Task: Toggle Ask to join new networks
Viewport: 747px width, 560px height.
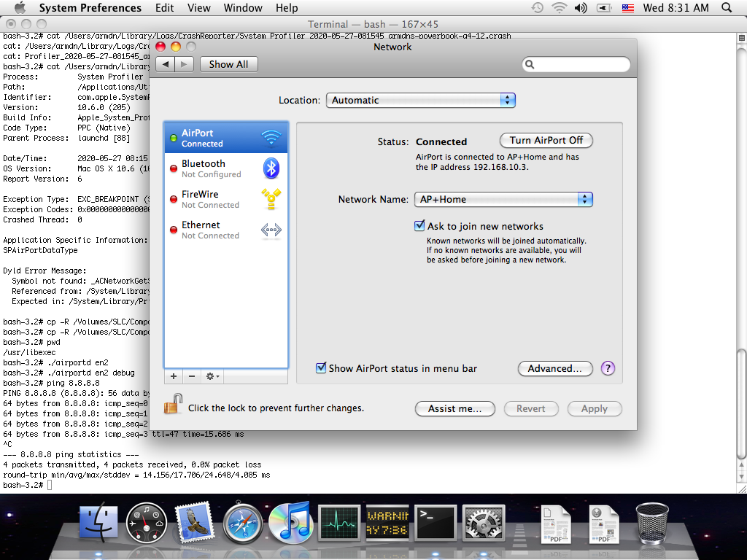Action: (419, 226)
